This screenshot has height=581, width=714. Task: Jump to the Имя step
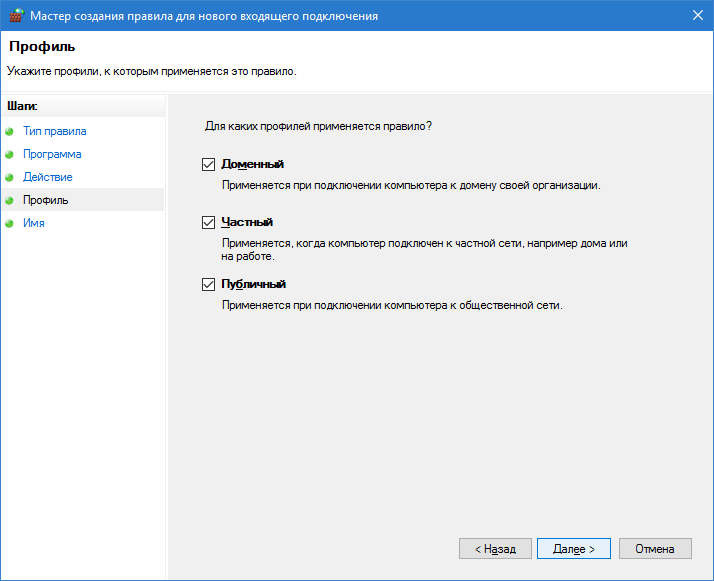click(34, 223)
